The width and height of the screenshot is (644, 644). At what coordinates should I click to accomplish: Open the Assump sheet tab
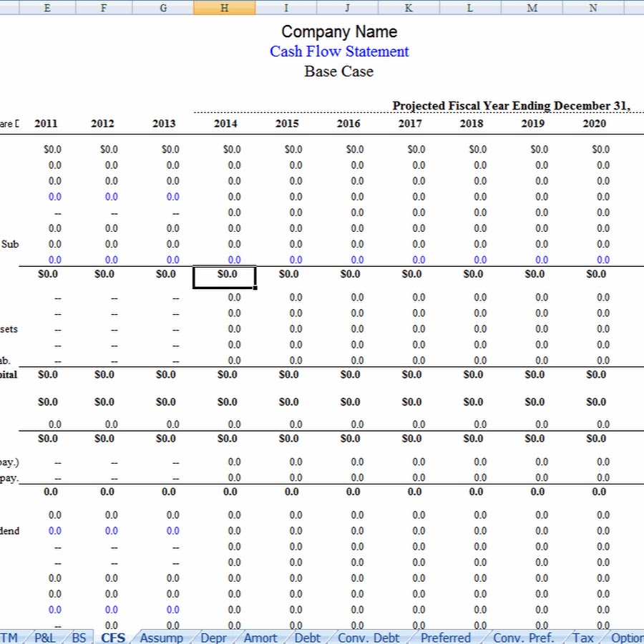(162, 638)
